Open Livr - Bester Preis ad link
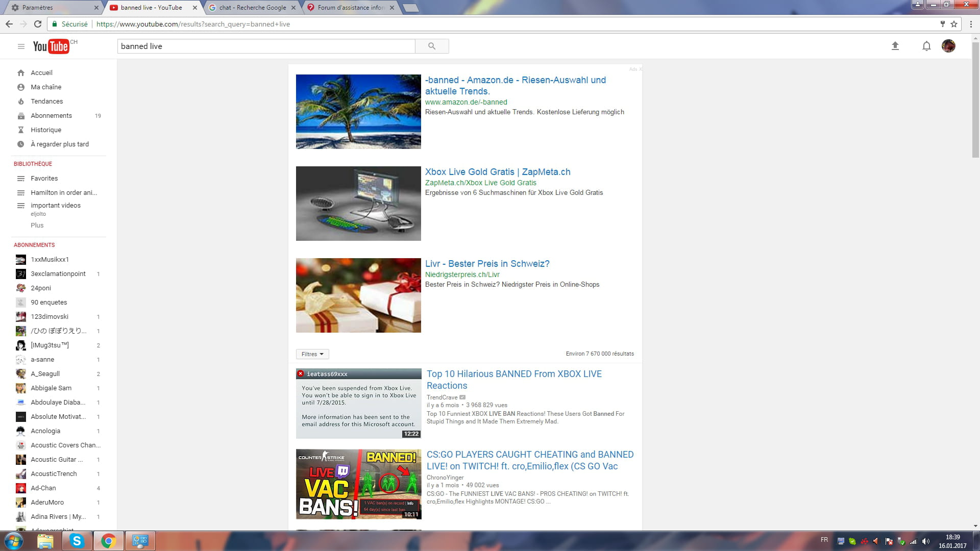Screen dimensions: 980x551 (x=487, y=264)
